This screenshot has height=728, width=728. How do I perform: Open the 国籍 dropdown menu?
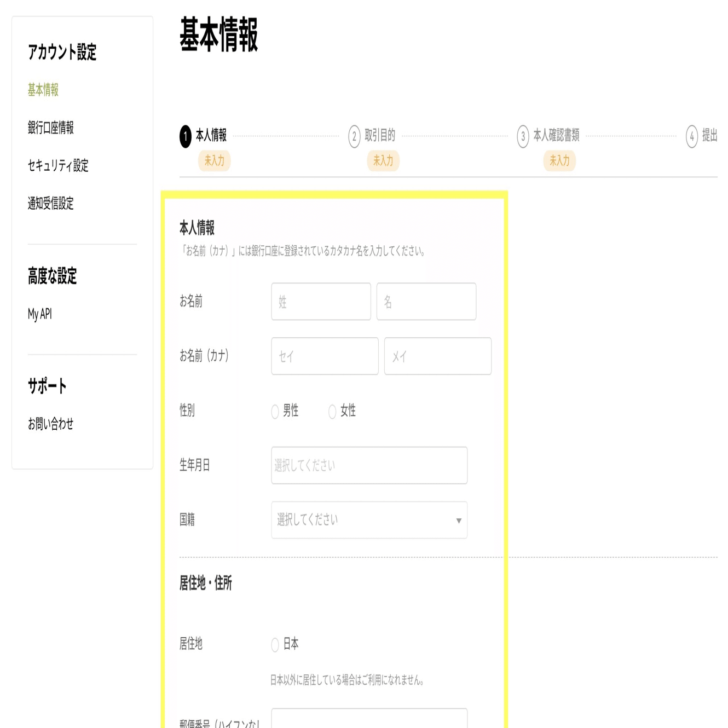pos(369,520)
